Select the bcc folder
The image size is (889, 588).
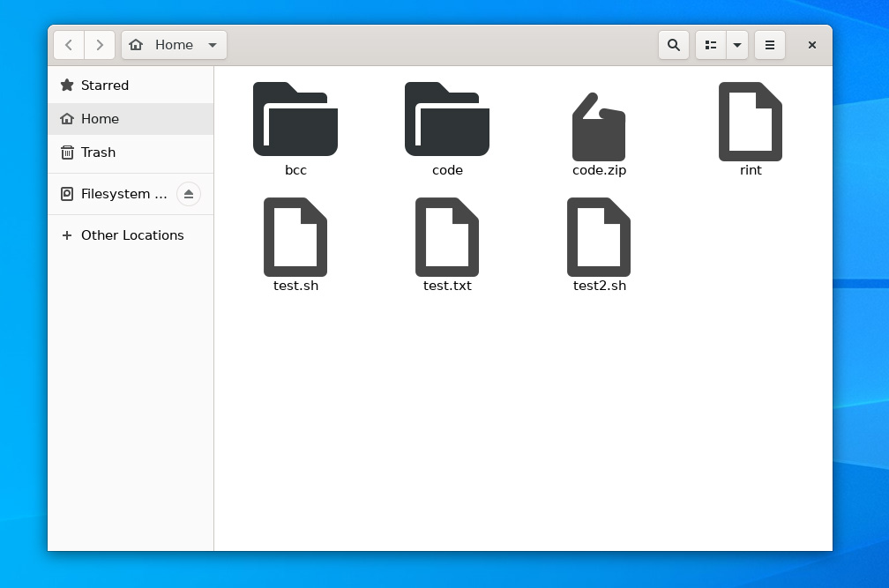295,120
